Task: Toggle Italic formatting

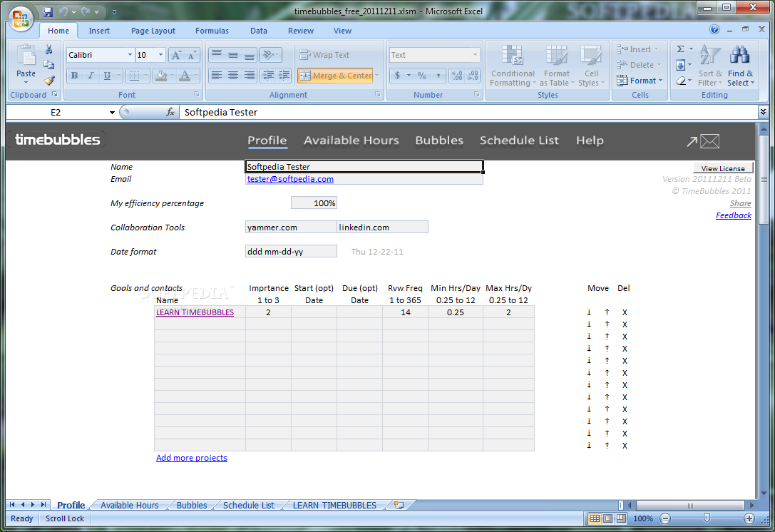Action: 91,76
